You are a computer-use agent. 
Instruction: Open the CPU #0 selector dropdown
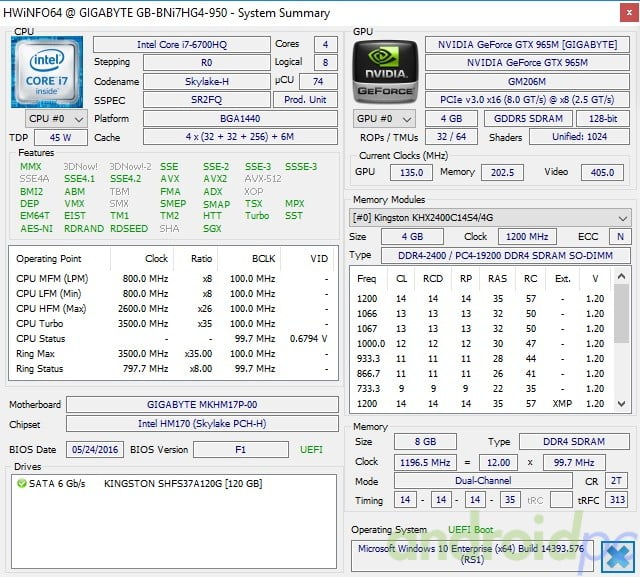[56, 119]
